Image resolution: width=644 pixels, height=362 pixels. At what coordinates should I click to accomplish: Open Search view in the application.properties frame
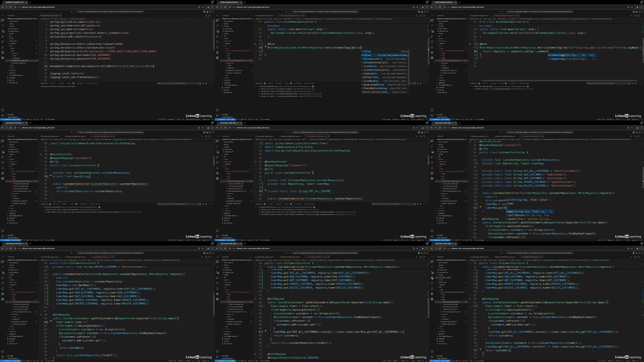coord(3,25)
